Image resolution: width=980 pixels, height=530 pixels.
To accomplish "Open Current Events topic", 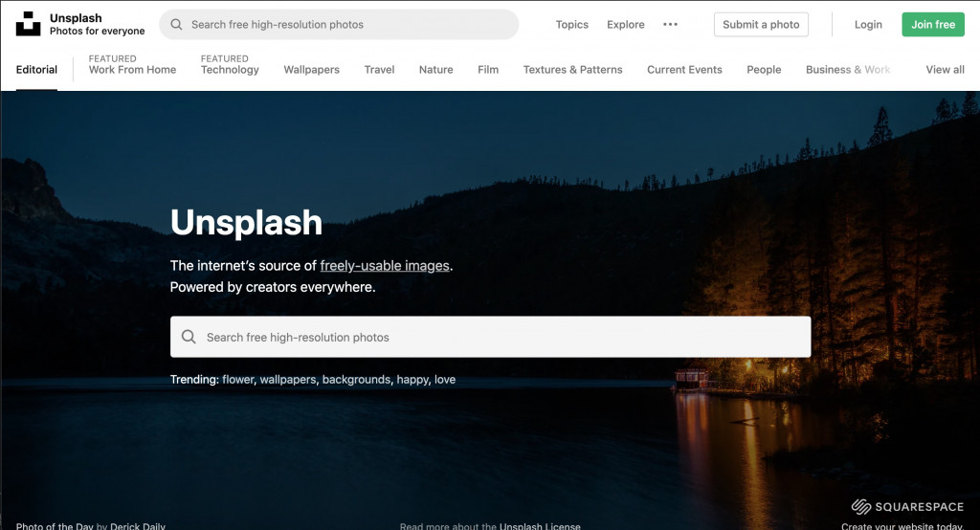I will (684, 70).
